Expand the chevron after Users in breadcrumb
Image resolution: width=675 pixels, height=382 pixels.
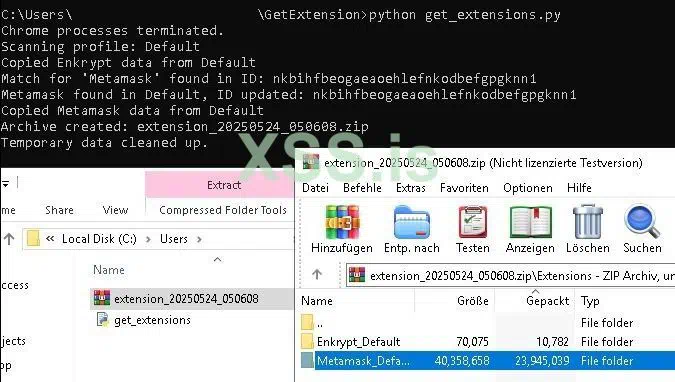199,239
